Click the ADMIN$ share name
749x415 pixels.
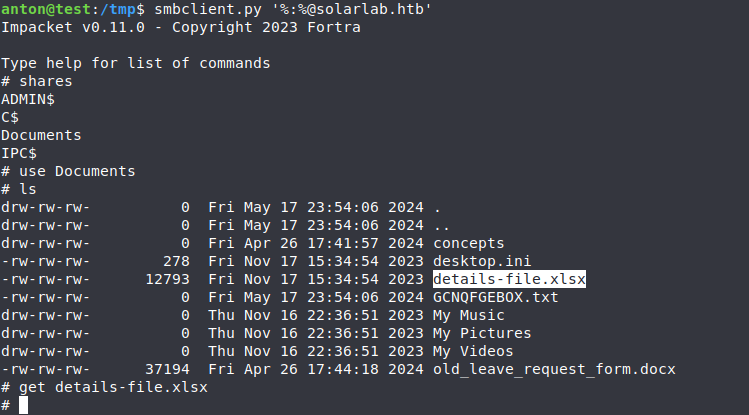click(28, 99)
